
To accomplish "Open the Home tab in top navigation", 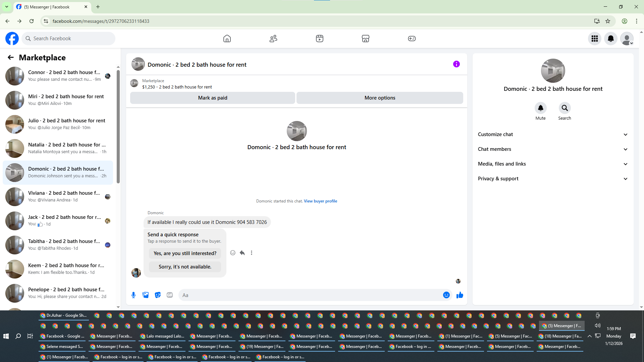I will pyautogui.click(x=227, y=39).
